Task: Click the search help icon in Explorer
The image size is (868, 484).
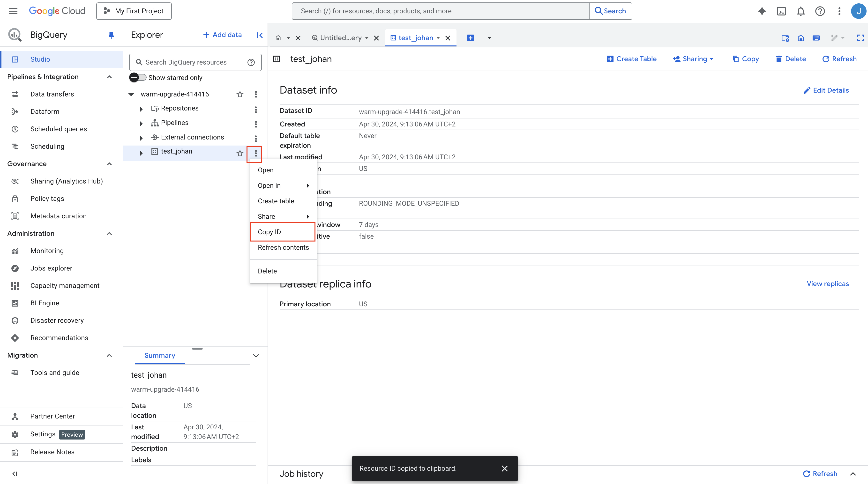Action: coord(251,62)
